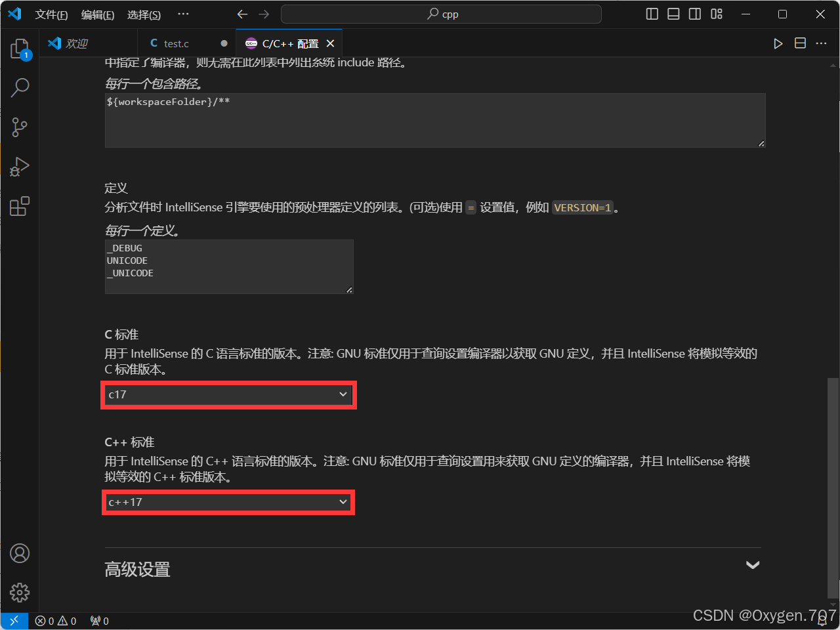Expand the 高级设置 section chevron

click(x=753, y=565)
